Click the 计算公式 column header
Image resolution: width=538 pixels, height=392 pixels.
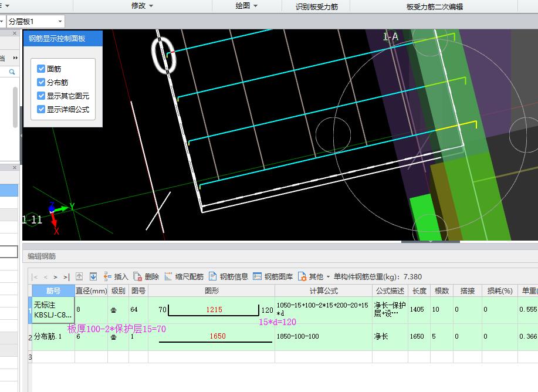pos(323,290)
